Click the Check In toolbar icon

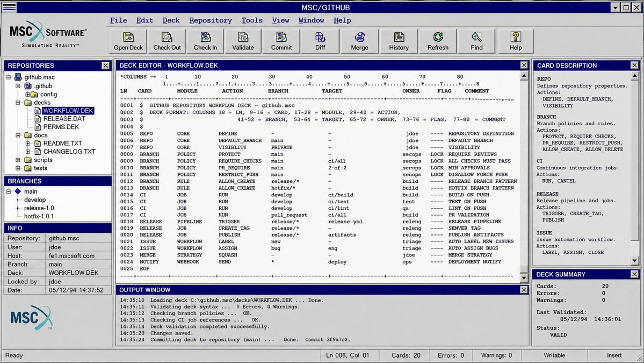tap(205, 41)
